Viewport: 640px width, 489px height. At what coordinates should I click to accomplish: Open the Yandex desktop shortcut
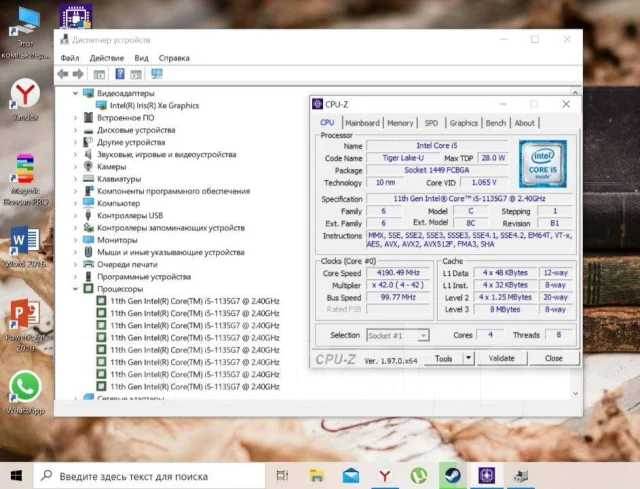pyautogui.click(x=25, y=100)
